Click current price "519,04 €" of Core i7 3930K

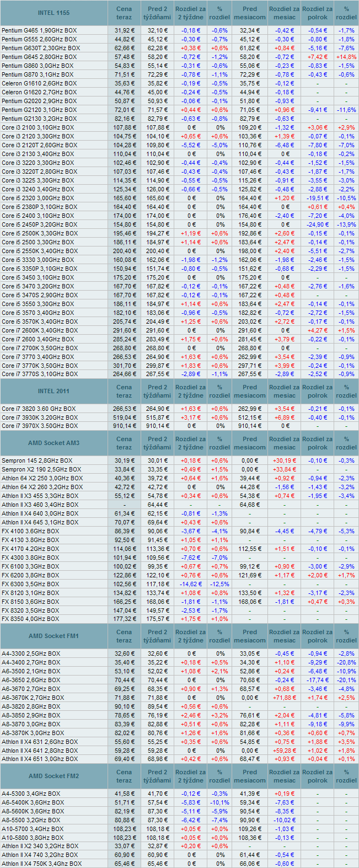tap(124, 417)
